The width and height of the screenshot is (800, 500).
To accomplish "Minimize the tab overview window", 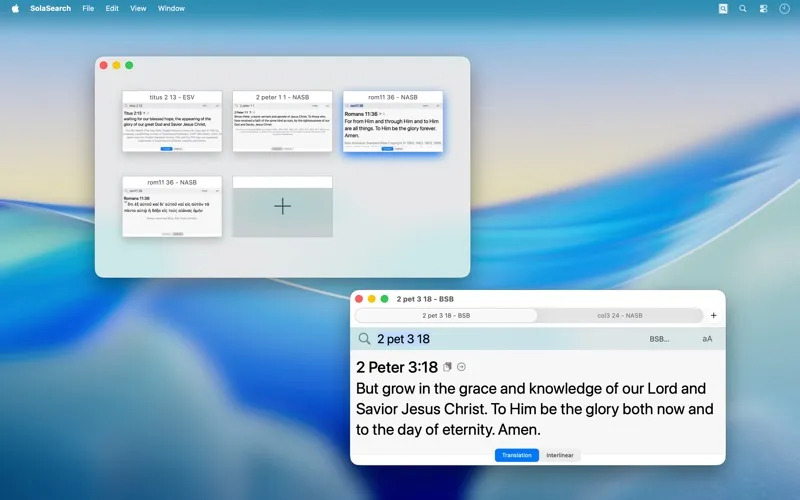I will coord(116,65).
